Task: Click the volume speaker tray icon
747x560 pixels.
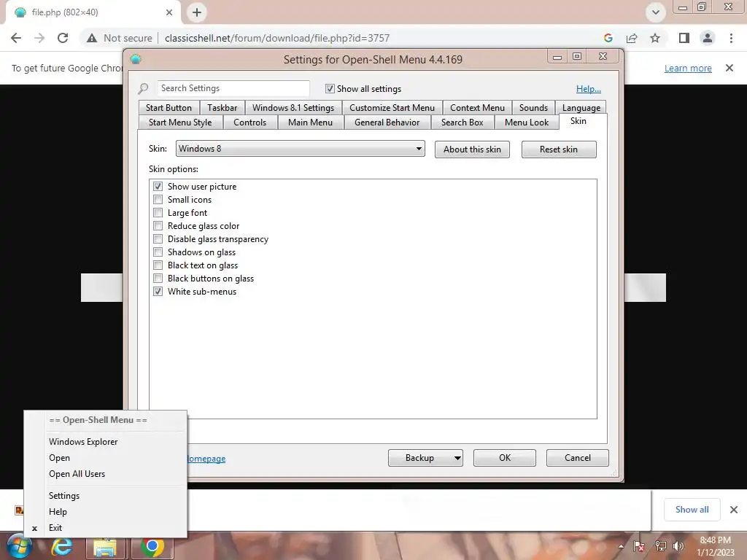Action: (678, 546)
